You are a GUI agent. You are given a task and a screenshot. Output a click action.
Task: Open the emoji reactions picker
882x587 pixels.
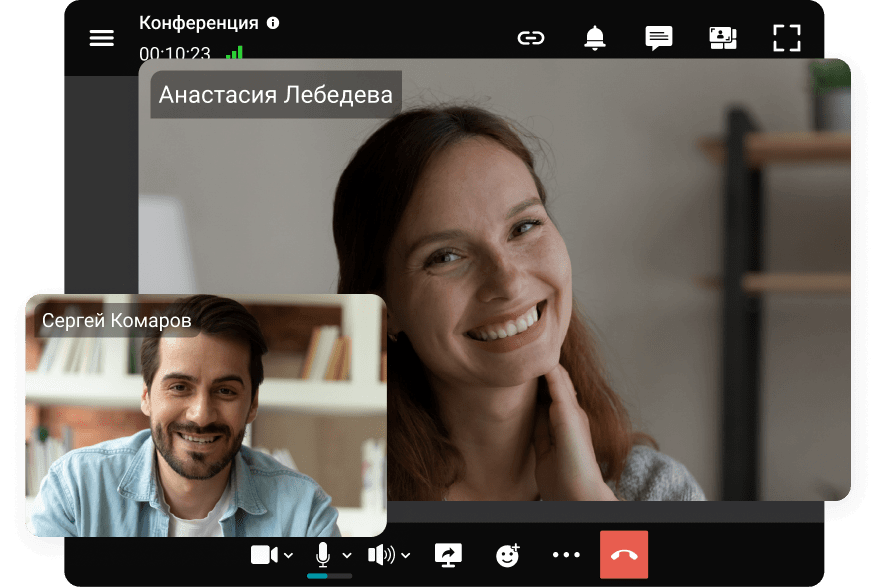(507, 554)
